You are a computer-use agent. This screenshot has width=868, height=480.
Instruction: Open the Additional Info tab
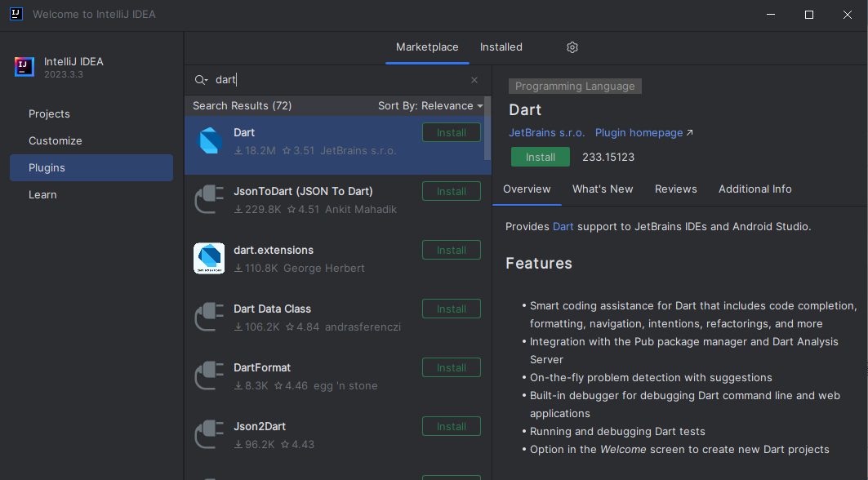click(x=755, y=189)
